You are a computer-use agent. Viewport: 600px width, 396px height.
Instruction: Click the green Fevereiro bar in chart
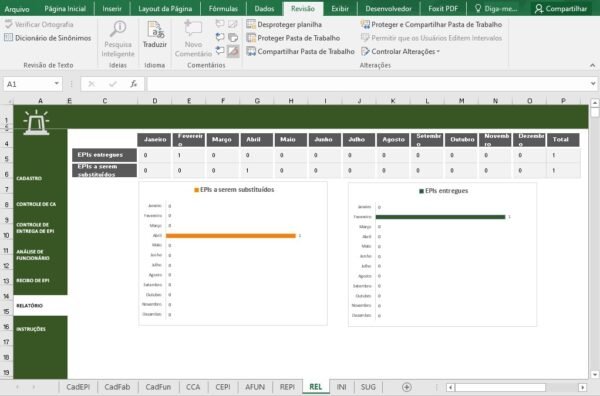pos(440,217)
